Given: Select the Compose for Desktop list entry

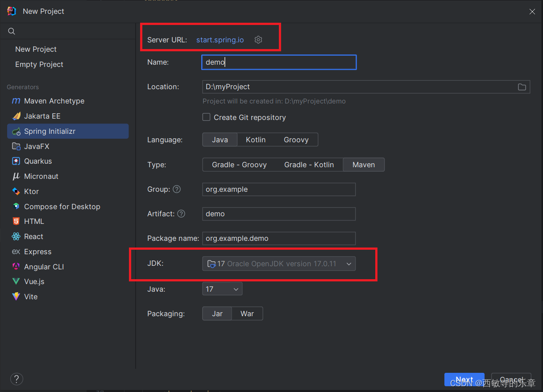Looking at the screenshot, I should 68,206.
